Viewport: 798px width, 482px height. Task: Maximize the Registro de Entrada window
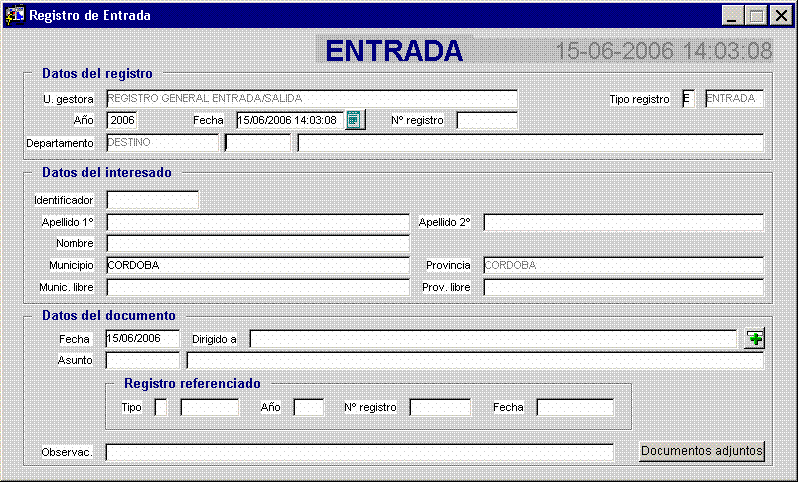[756, 15]
